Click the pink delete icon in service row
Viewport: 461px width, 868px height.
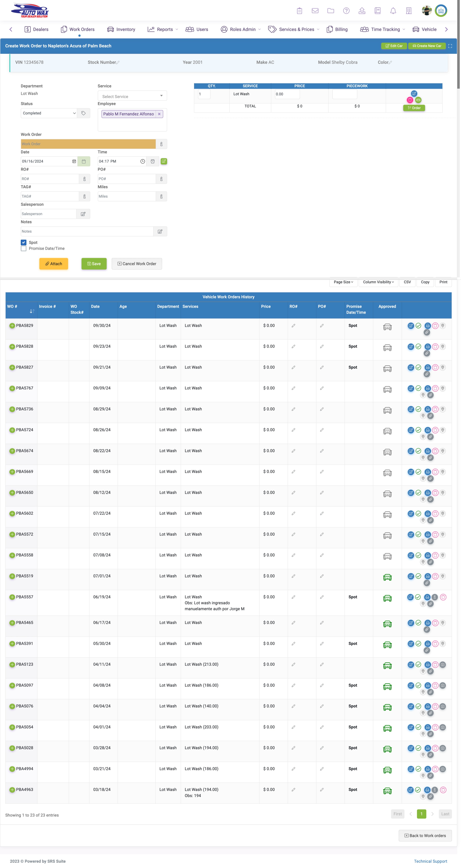pos(409,100)
